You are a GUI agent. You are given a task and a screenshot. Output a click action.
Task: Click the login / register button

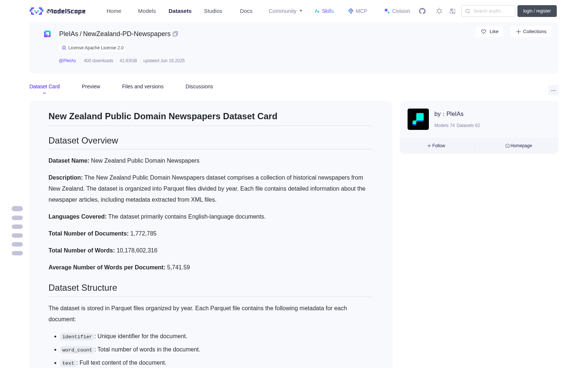tap(537, 11)
